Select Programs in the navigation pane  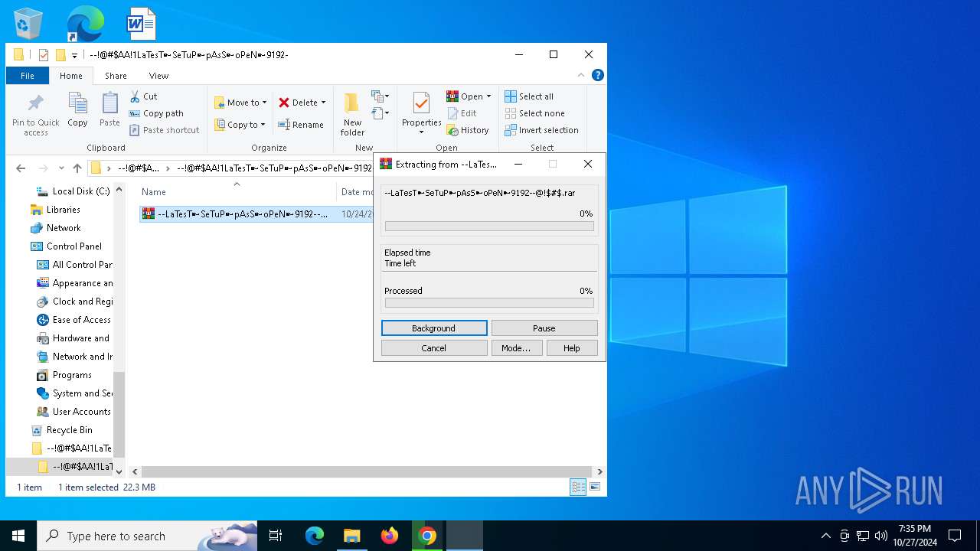(x=64, y=375)
